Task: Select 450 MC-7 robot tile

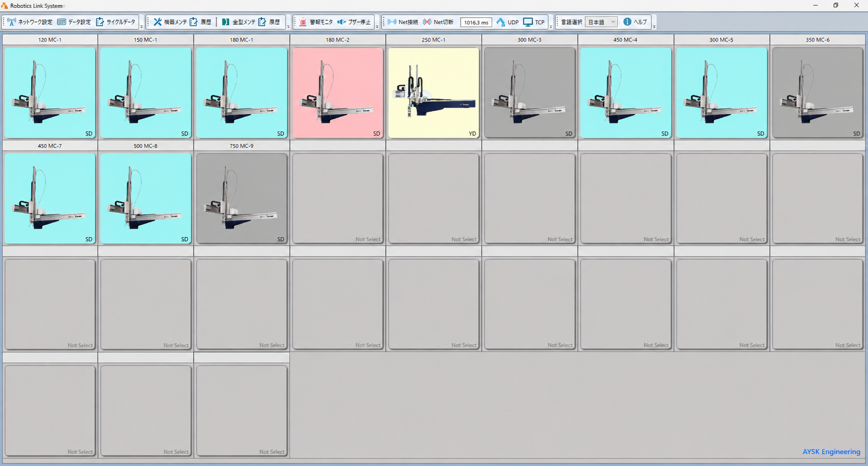Action: (x=50, y=199)
